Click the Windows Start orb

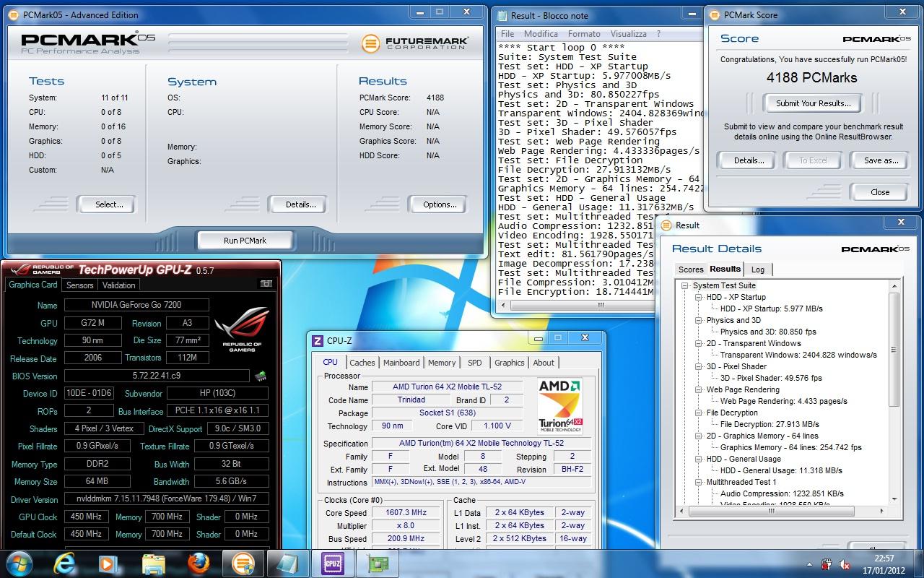point(19,564)
